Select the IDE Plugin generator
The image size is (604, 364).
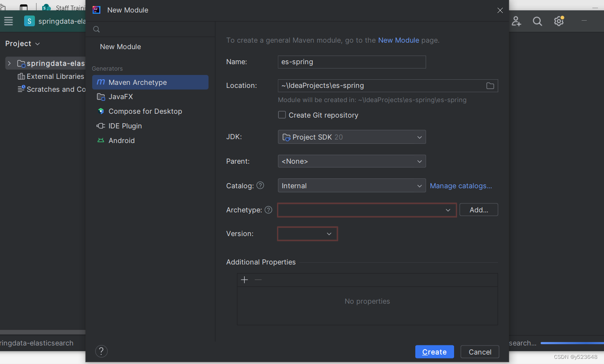point(124,126)
